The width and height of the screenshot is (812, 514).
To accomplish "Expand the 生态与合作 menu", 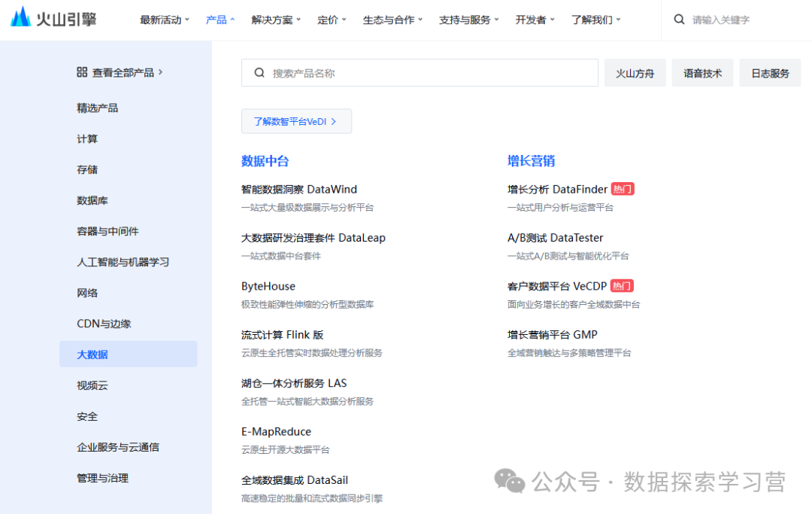I will coord(392,20).
